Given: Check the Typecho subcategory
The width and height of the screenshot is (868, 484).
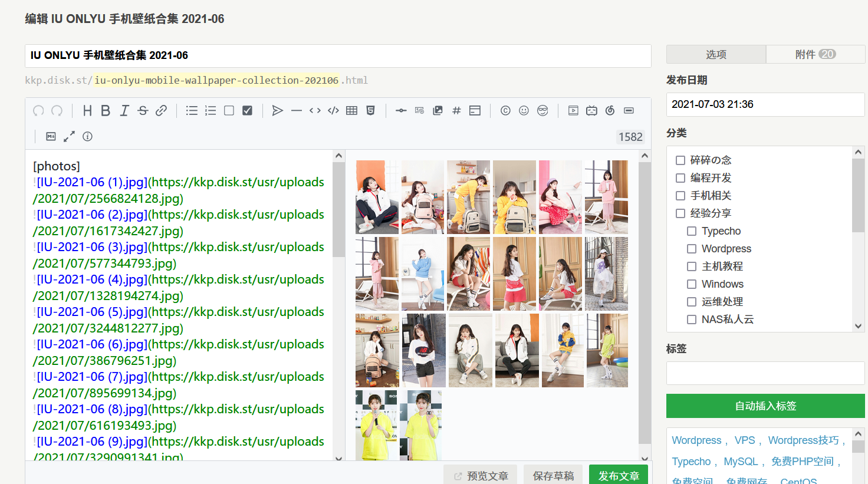Looking at the screenshot, I should 692,231.
